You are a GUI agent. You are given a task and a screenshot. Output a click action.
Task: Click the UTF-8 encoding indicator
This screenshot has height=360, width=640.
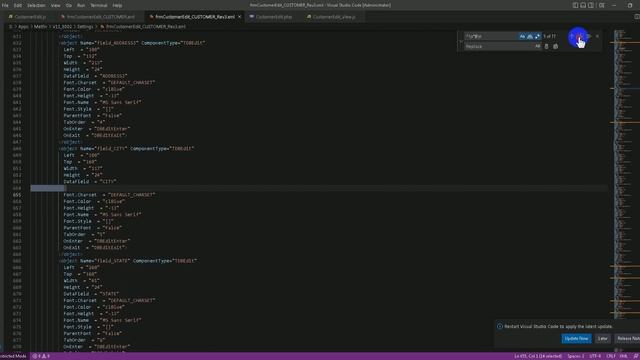(595, 356)
